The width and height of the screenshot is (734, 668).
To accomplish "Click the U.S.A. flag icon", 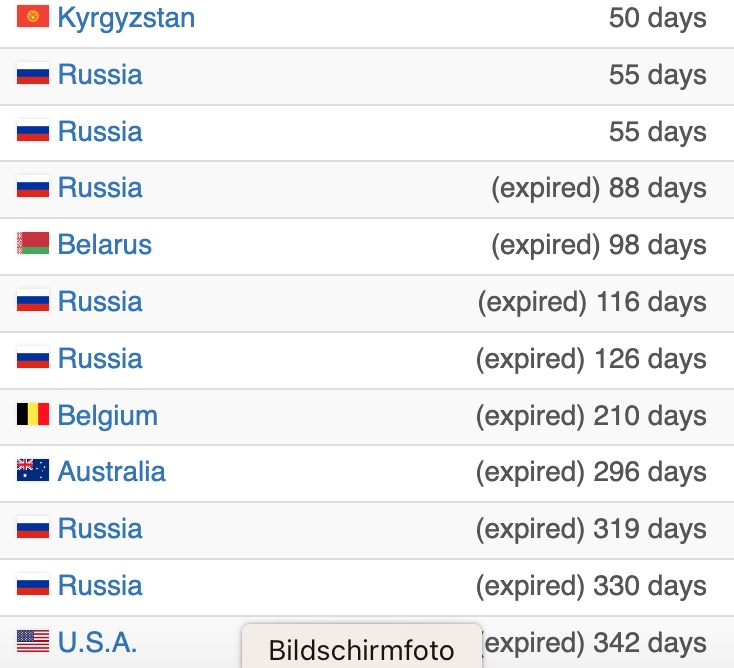I will coord(33,641).
